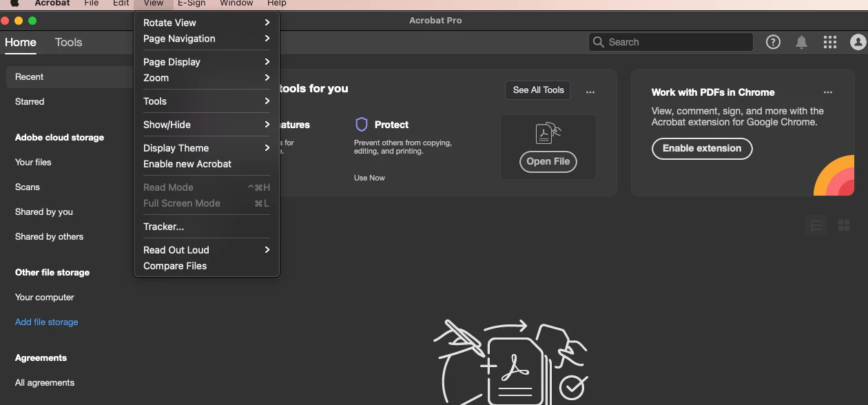The height and width of the screenshot is (405, 868).
Task: Click the Open File button
Action: tap(548, 161)
